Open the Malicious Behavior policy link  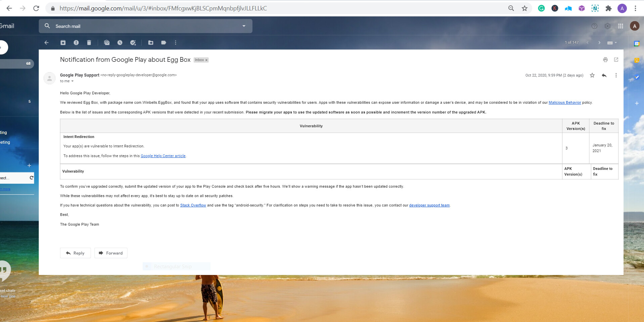click(x=565, y=103)
